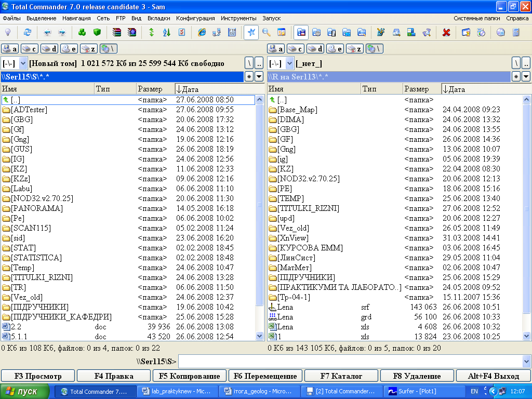
Task: Click the blue star favorites icon
Action: (251, 32)
